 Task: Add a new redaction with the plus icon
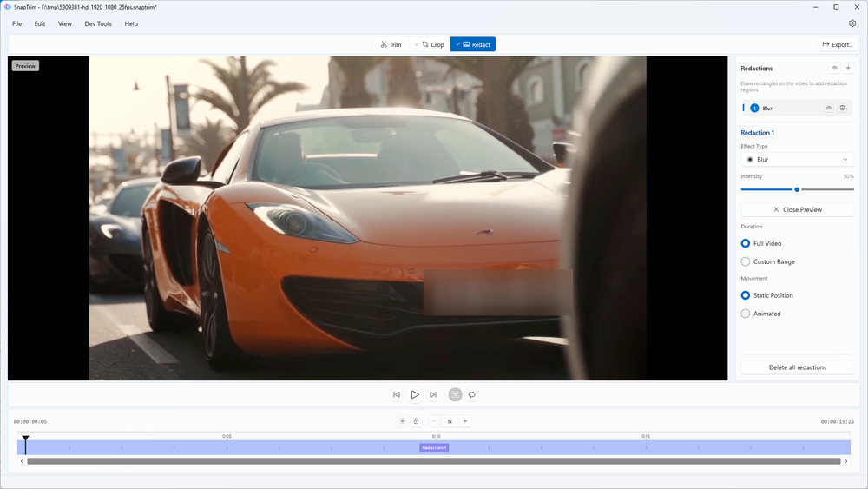coord(848,68)
